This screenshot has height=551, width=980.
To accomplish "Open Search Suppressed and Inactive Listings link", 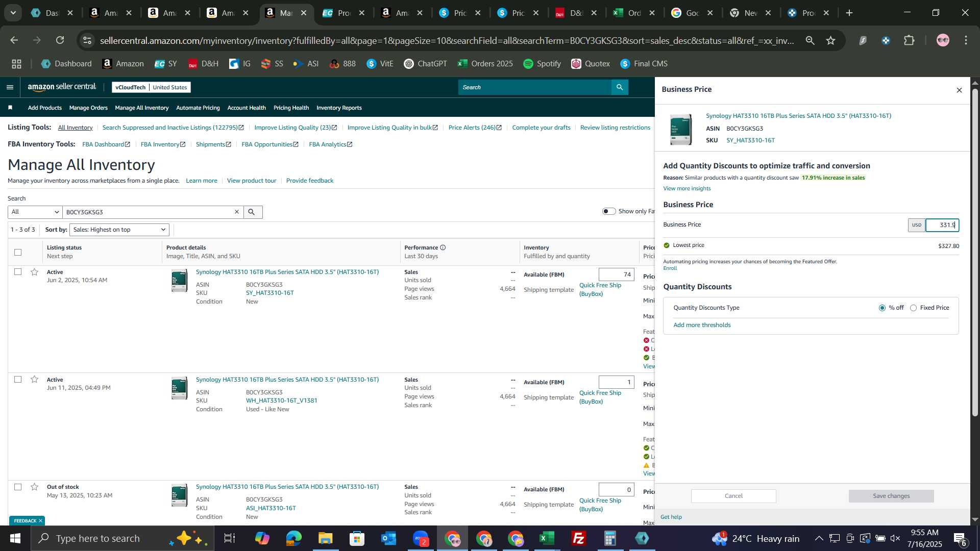I will tap(173, 128).
